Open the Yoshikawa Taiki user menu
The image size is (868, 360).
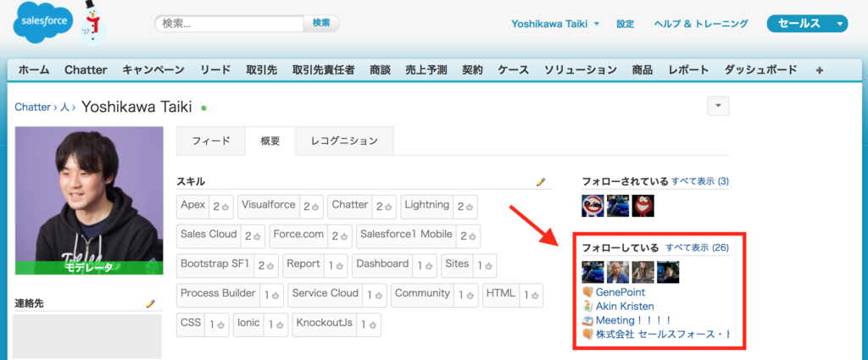tap(554, 24)
